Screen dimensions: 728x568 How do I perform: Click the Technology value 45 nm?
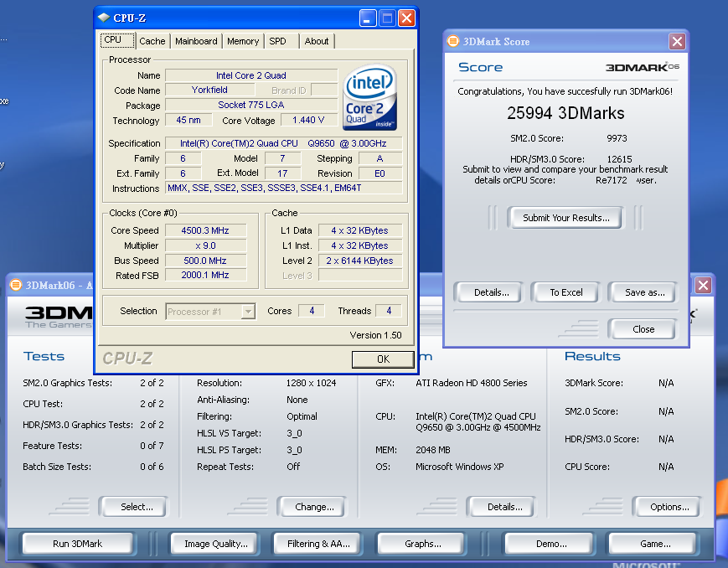pyautogui.click(x=188, y=121)
